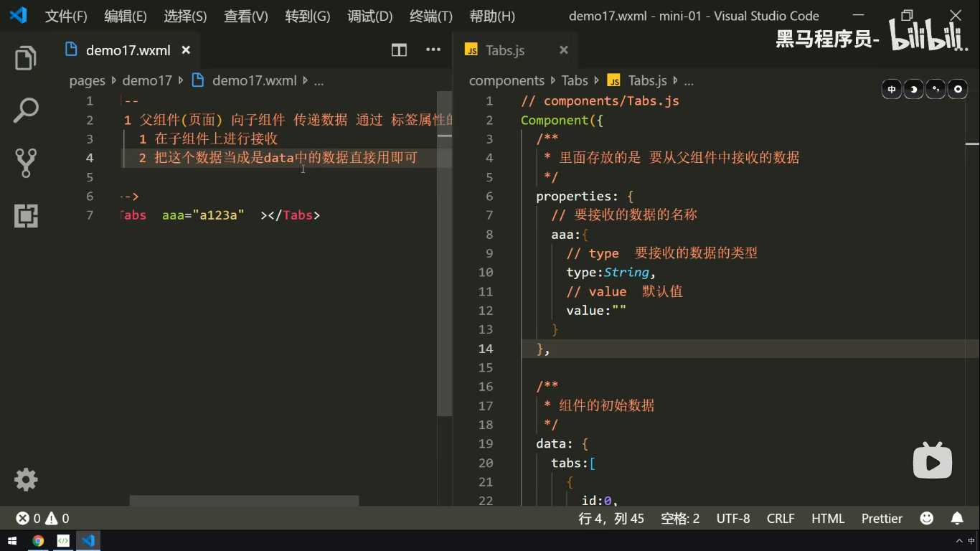980x551 pixels.
Task: Click errors and warnings count in status bar
Action: point(42,518)
